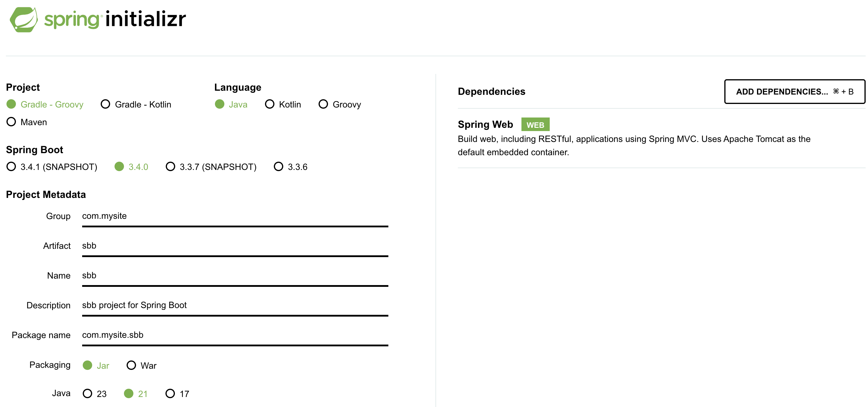
Task: Set packaging to War
Action: point(142,365)
